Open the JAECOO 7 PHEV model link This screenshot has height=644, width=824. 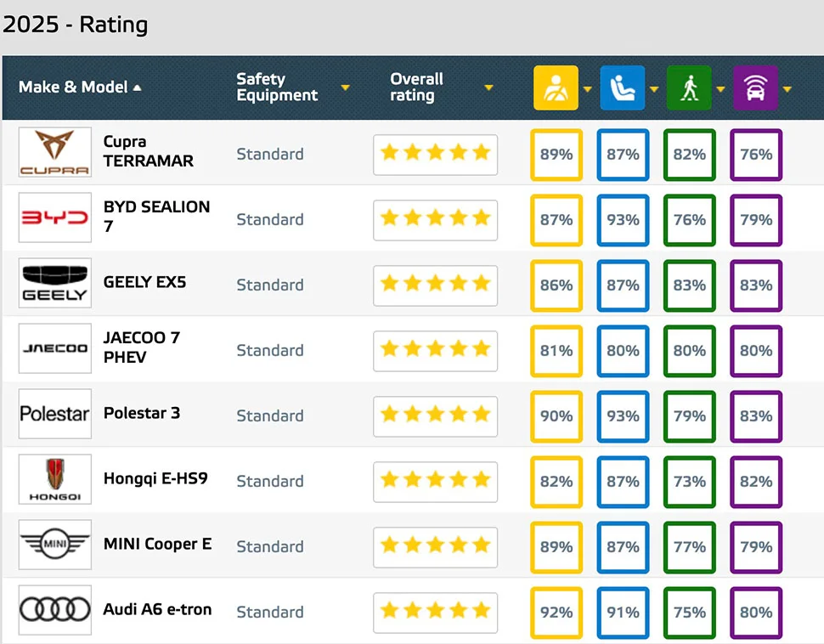(142, 347)
